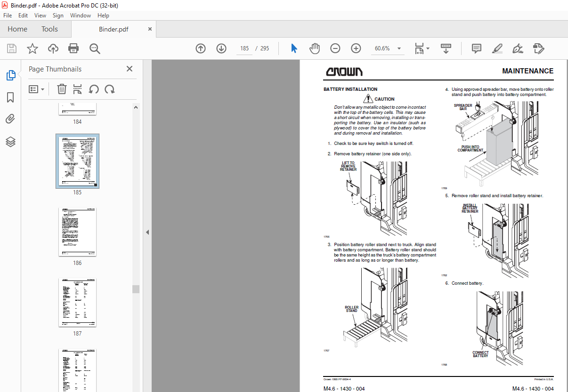Screen dimensions: 568x392
Task: Select the highlight text pen tool
Action: click(x=497, y=48)
